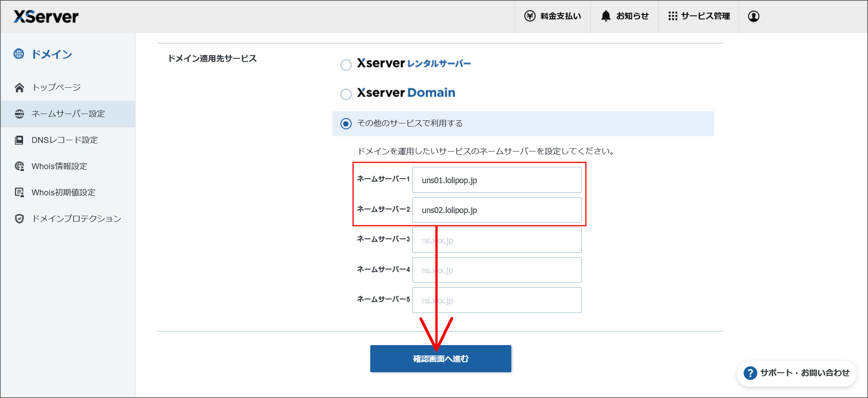Screen dimensions: 868x398
Task: Open ドメインプロテクション in the sidebar
Action: pyautogui.click(x=68, y=218)
